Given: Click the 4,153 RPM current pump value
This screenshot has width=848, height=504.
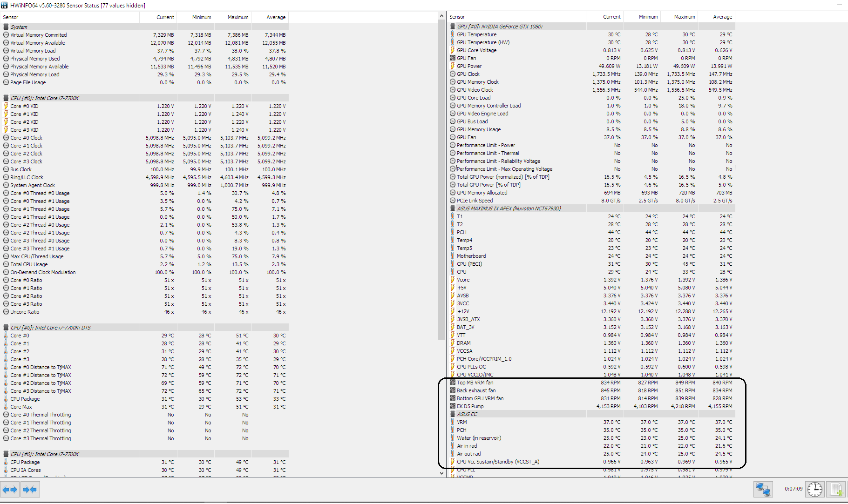Looking at the screenshot, I should click(608, 406).
